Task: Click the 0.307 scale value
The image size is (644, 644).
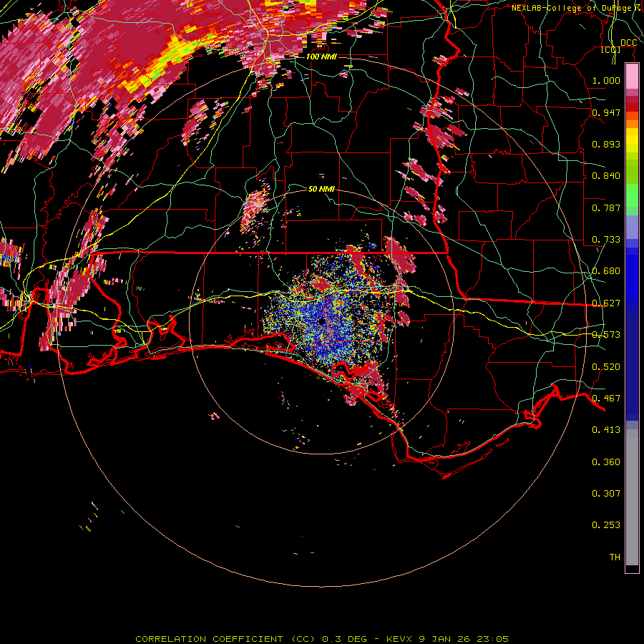Action: [606, 493]
